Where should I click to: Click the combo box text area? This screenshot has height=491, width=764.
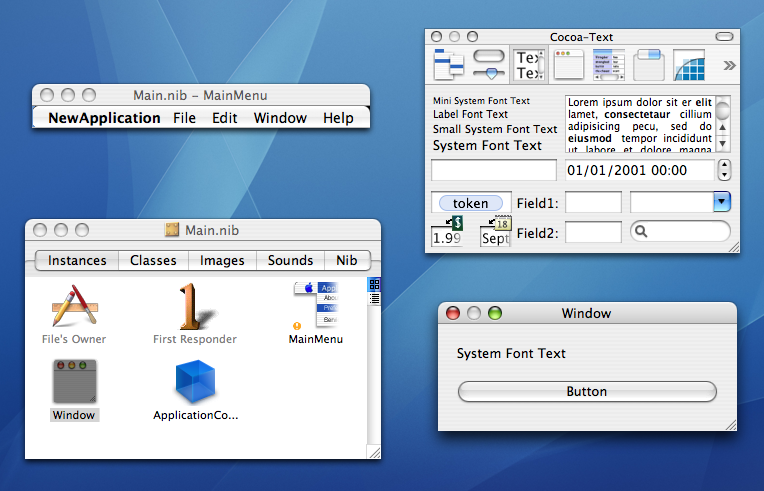point(672,202)
